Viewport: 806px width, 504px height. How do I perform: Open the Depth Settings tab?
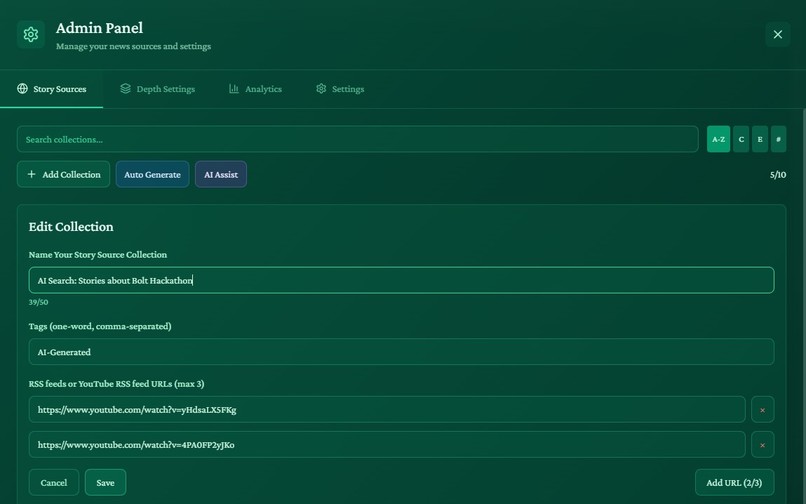(x=158, y=89)
